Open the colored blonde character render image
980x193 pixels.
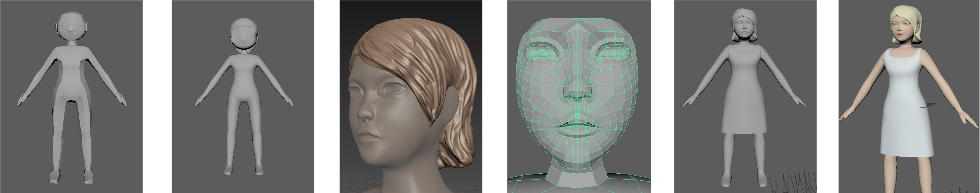coord(909,96)
